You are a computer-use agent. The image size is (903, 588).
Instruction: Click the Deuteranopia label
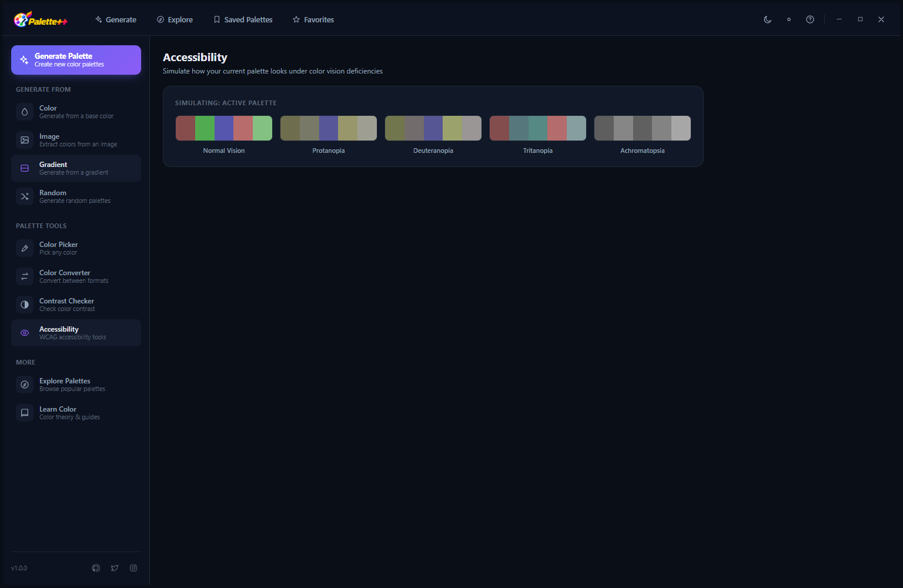click(433, 151)
